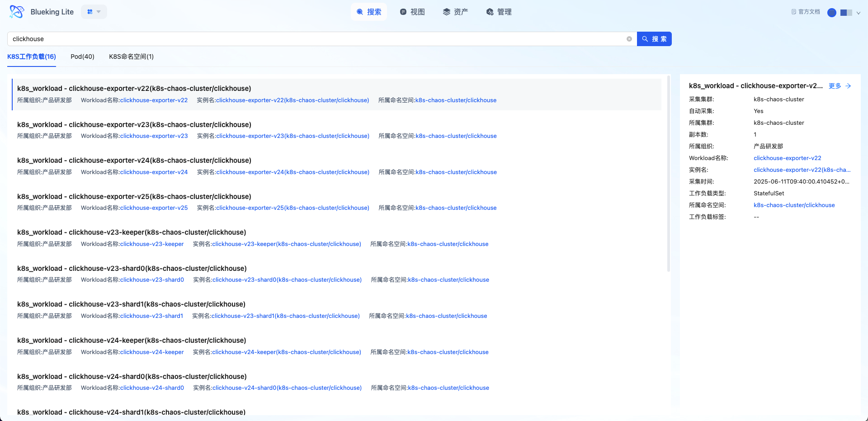This screenshot has height=421, width=868.
Task: Select the clickhouse-v24-shard0 result title
Action: pos(132,376)
